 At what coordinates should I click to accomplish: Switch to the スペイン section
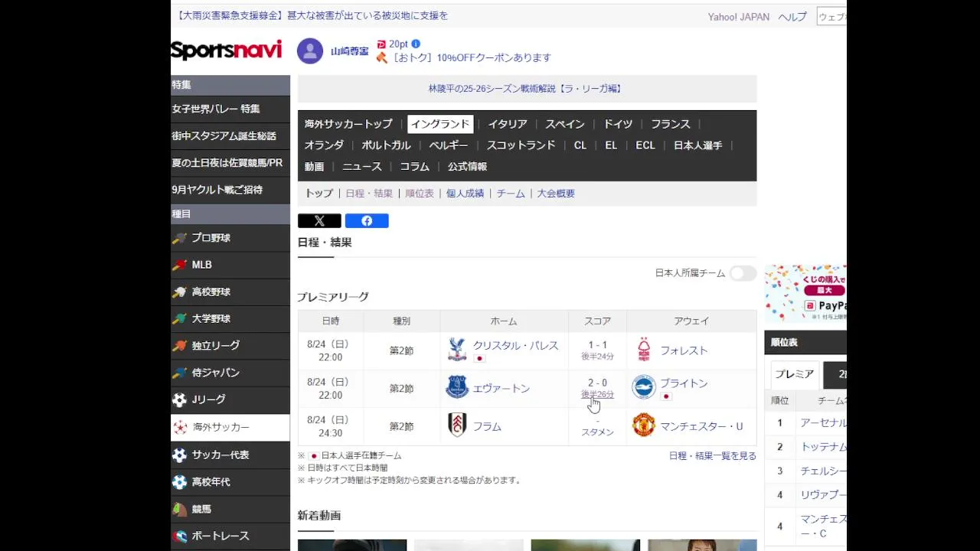click(565, 124)
